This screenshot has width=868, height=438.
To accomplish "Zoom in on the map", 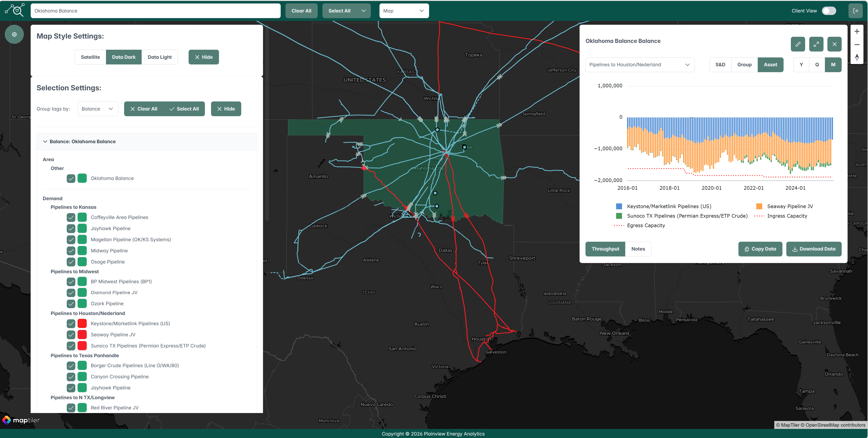I will (857, 31).
